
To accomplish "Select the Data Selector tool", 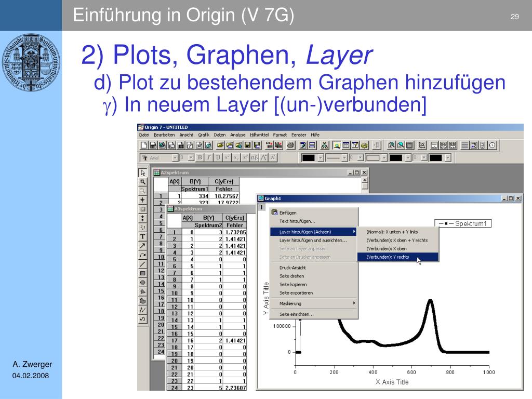I will [x=143, y=219].
